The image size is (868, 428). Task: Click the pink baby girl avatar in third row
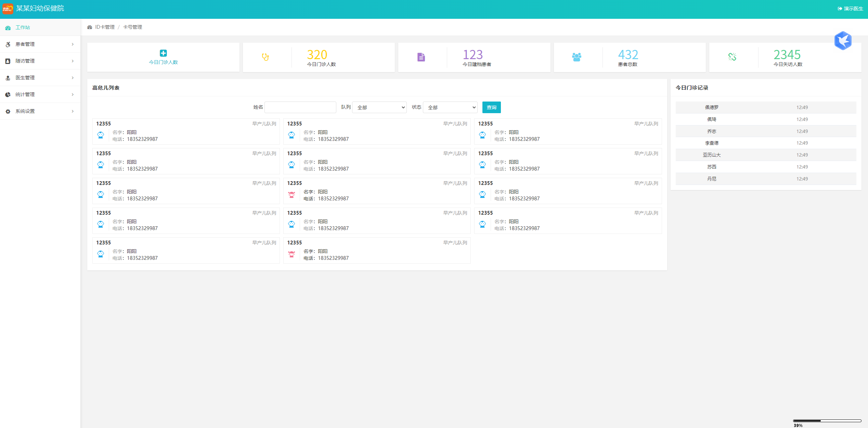click(292, 195)
